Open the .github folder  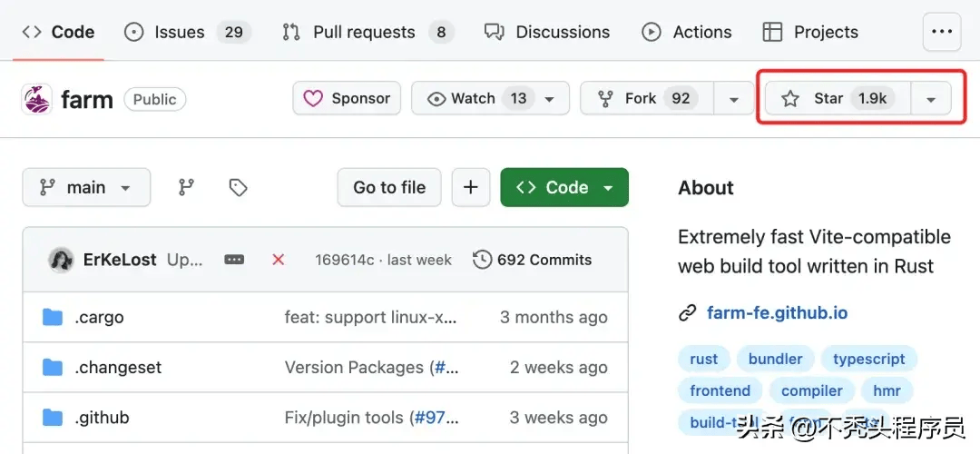[x=102, y=417]
